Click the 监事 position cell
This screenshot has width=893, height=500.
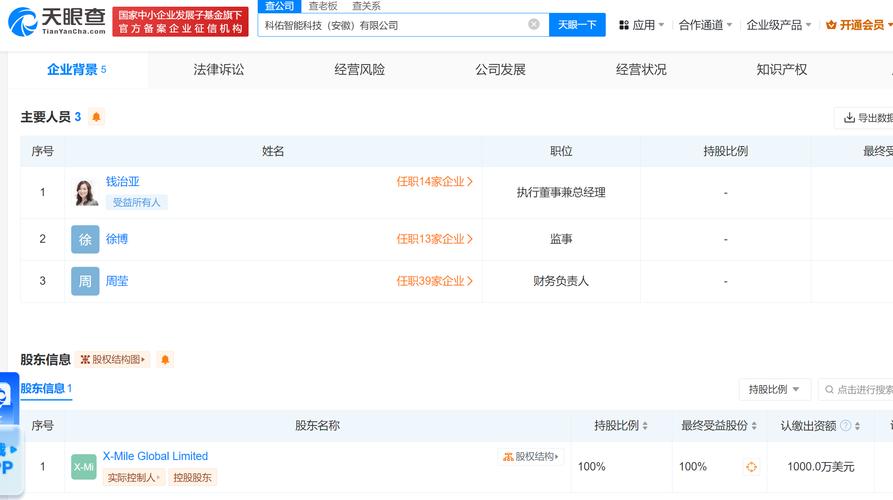(561, 239)
